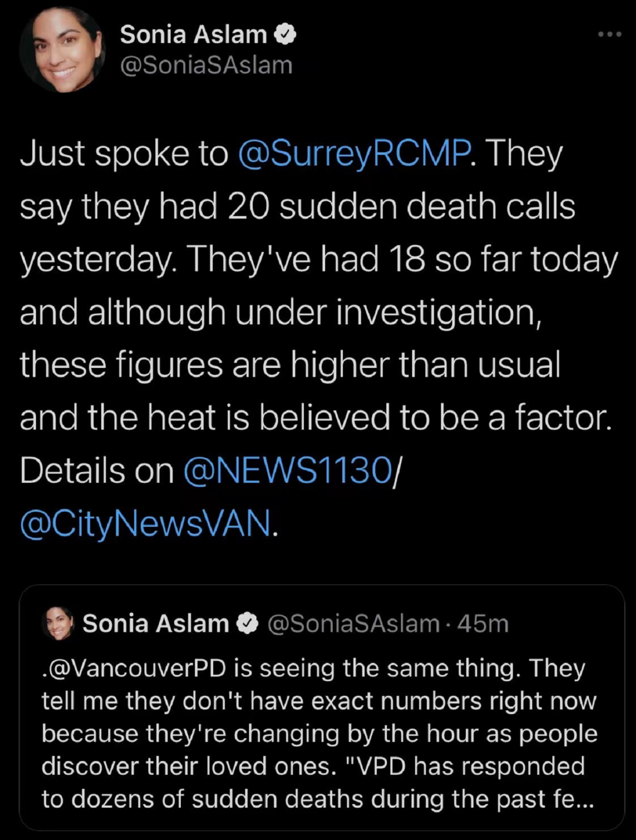Click verified badge beside main author name

click(286, 35)
